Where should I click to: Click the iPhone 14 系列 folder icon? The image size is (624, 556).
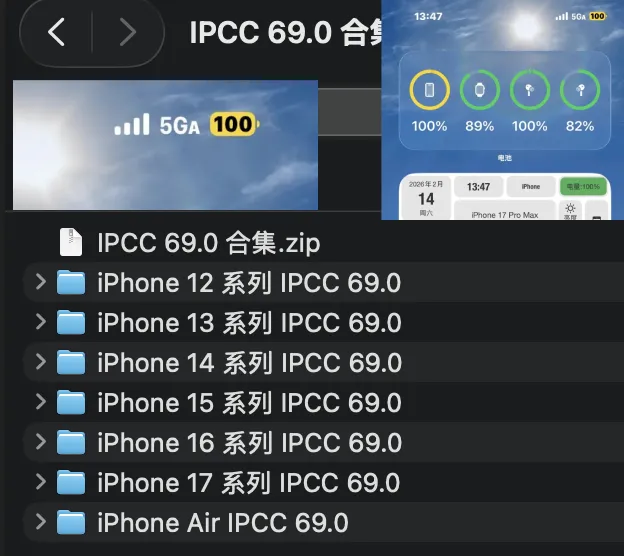coord(71,362)
